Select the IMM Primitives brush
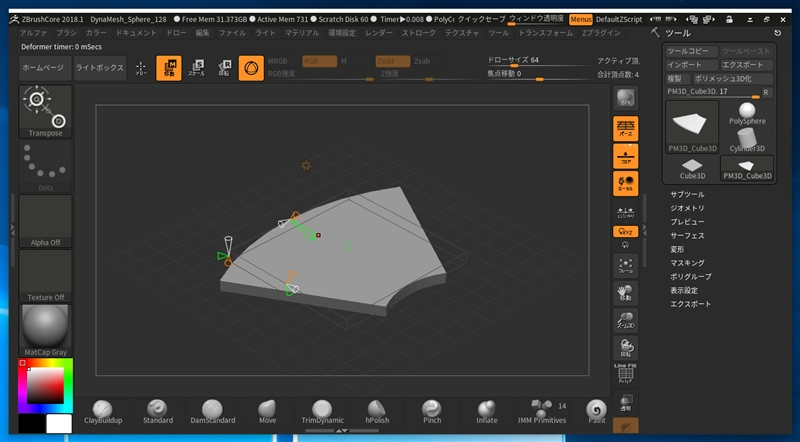Image resolution: width=800 pixels, height=442 pixels. (542, 412)
